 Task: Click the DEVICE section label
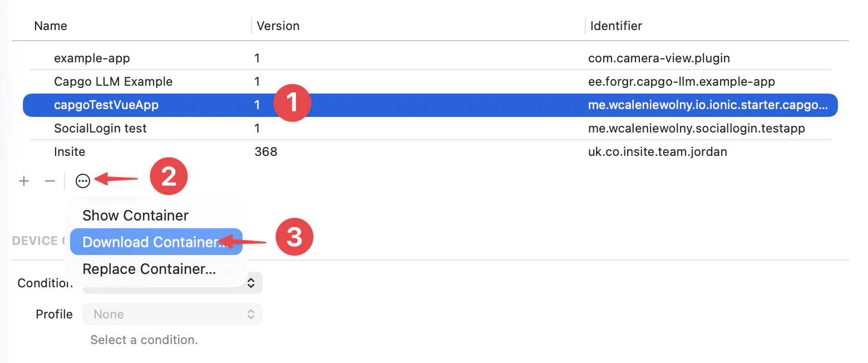[x=33, y=241]
